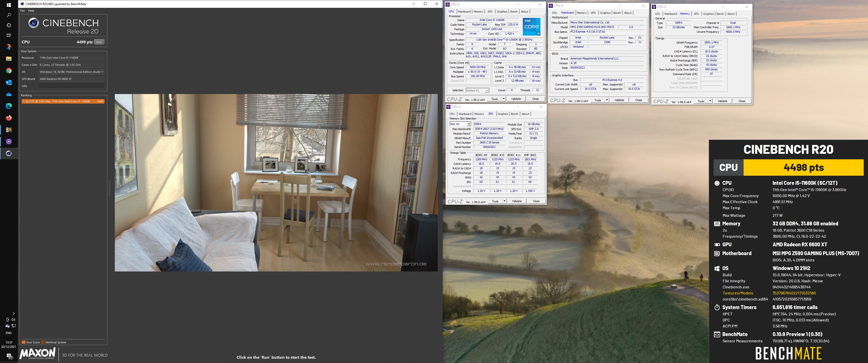Switch to Mainboard tab in CPU-Z SPD window

point(465,114)
